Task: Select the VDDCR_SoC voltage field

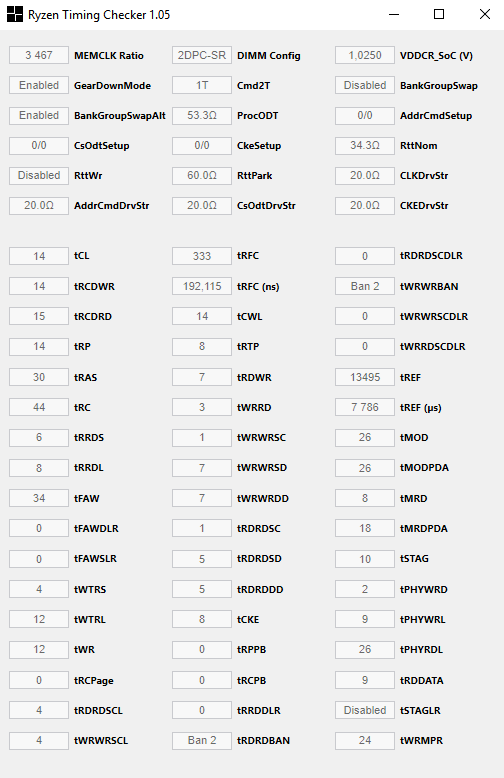Action: (x=365, y=56)
